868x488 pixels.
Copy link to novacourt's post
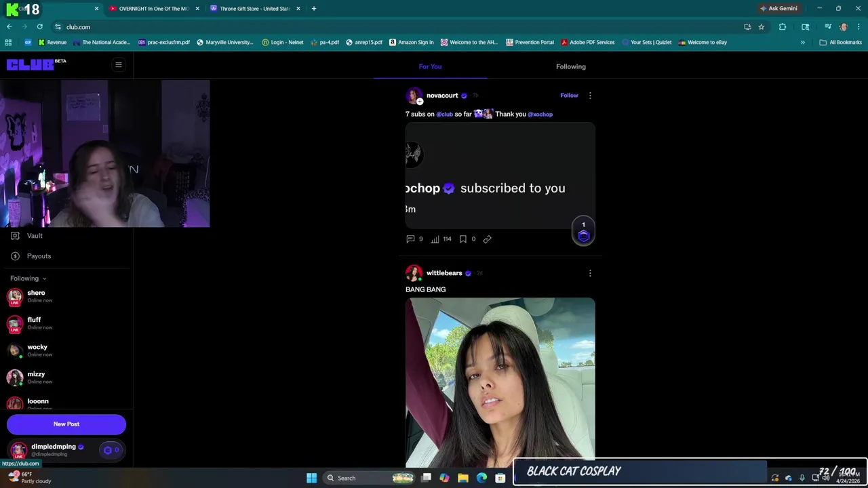coord(487,239)
